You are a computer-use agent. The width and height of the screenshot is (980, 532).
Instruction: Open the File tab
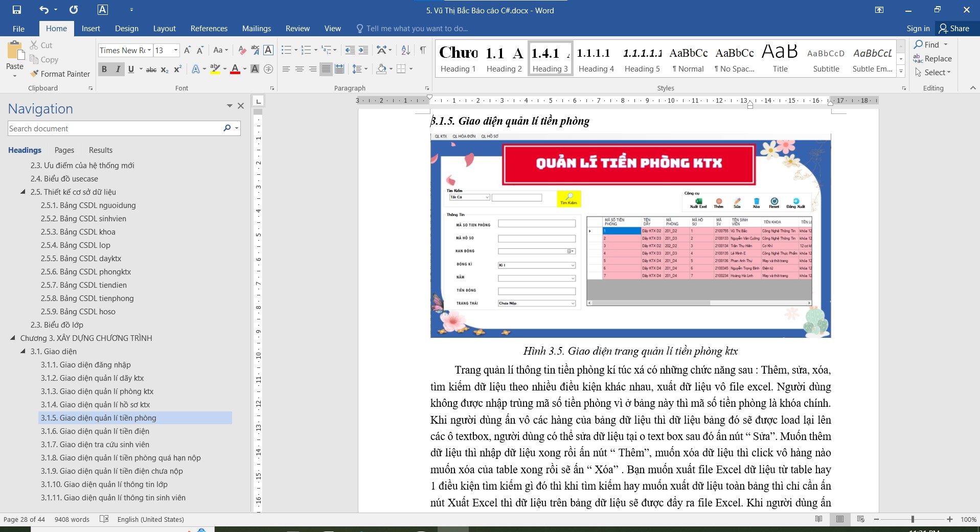[x=18, y=29]
